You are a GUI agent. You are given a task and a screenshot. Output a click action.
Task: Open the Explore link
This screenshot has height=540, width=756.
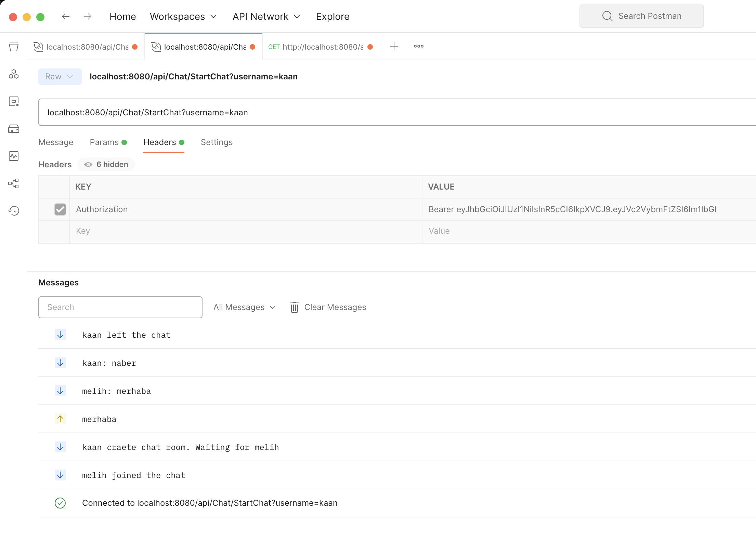(333, 16)
